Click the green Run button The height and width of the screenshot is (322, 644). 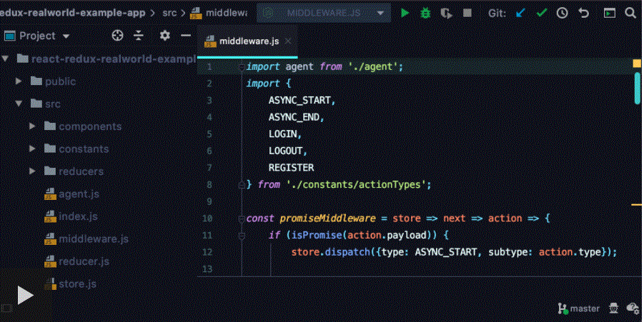(x=405, y=13)
